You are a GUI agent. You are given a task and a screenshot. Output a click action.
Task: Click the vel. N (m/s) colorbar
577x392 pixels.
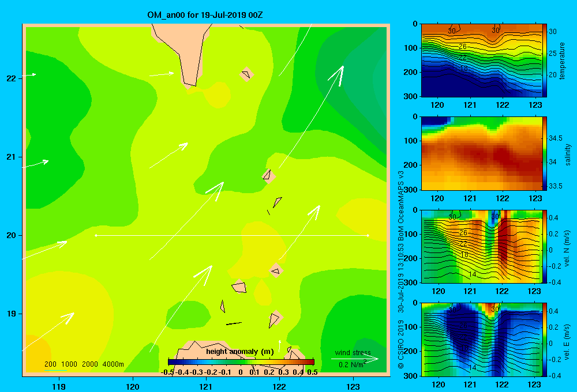[x=545, y=246]
